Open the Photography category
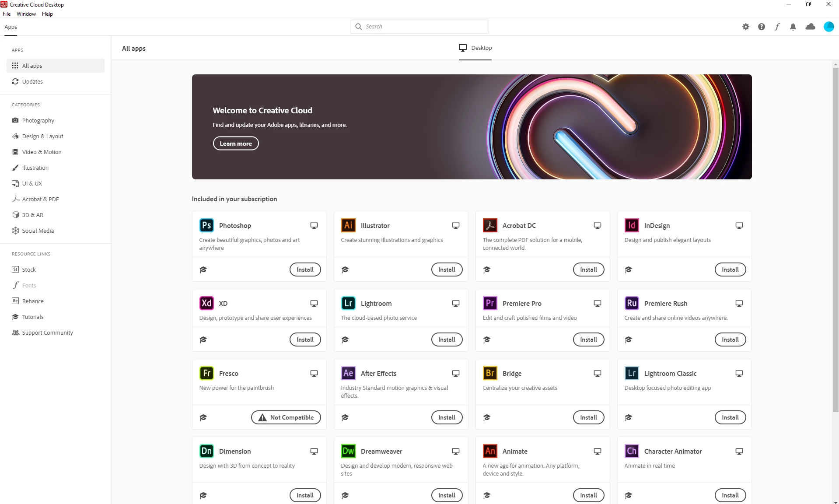839x504 pixels. coord(56,120)
